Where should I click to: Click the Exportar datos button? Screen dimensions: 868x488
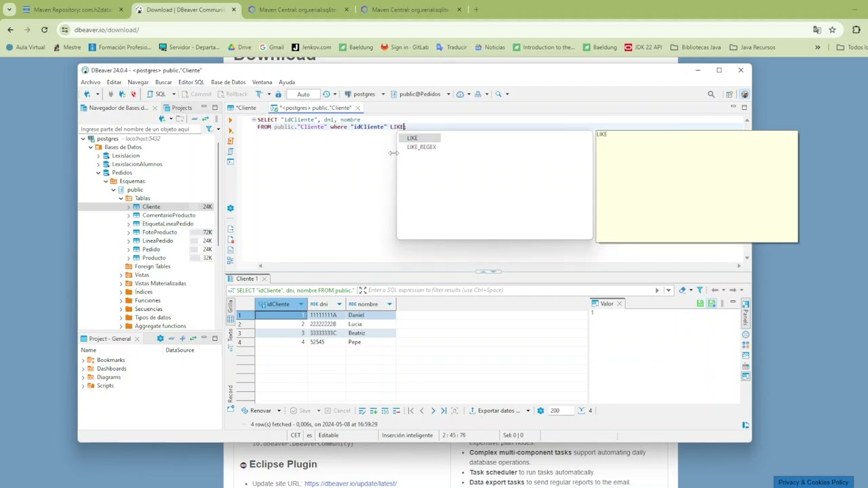point(494,411)
